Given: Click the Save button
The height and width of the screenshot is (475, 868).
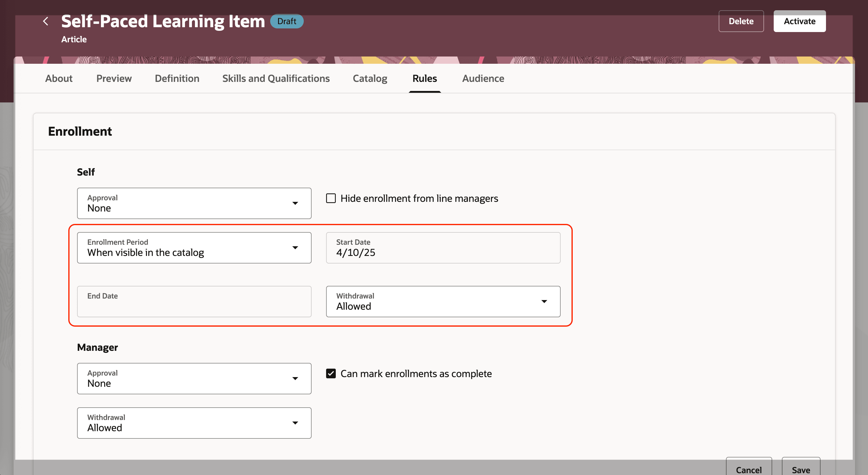Looking at the screenshot, I should pos(801,469).
